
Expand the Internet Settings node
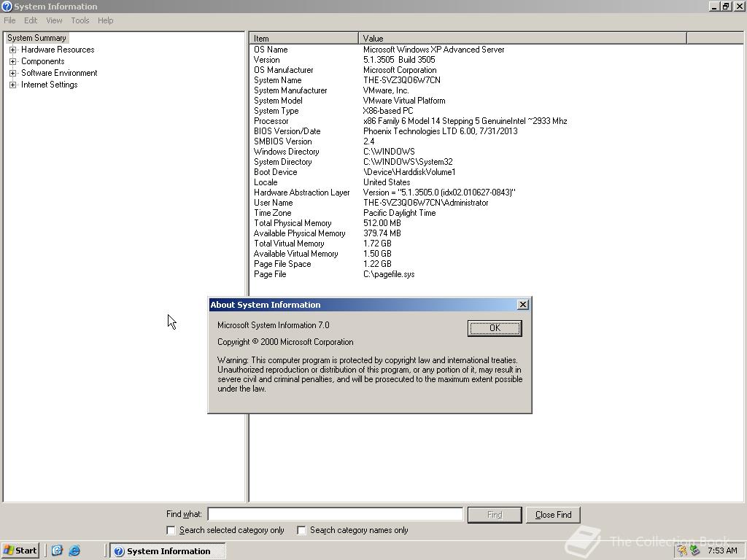13,85
